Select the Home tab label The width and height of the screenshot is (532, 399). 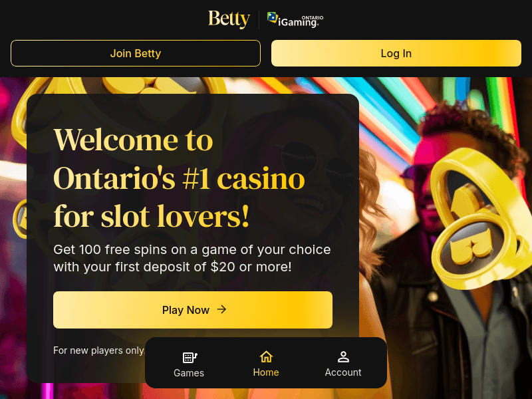pyautogui.click(x=266, y=372)
